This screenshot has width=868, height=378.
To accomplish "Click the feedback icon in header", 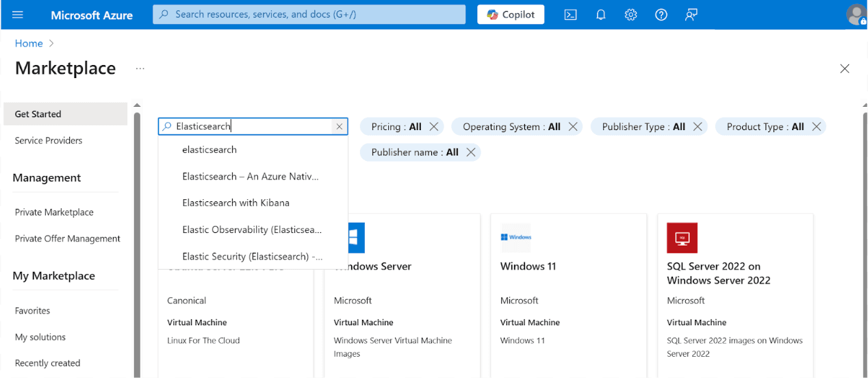I will (x=691, y=14).
